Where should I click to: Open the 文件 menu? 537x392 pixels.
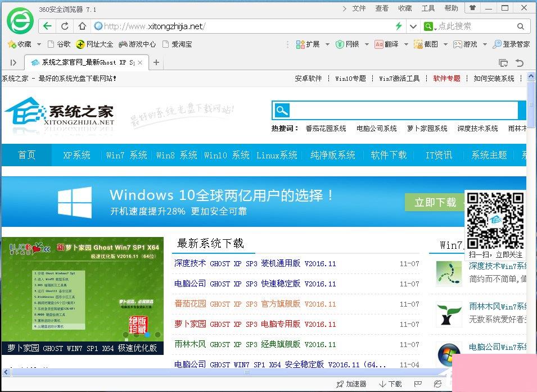[359, 8]
